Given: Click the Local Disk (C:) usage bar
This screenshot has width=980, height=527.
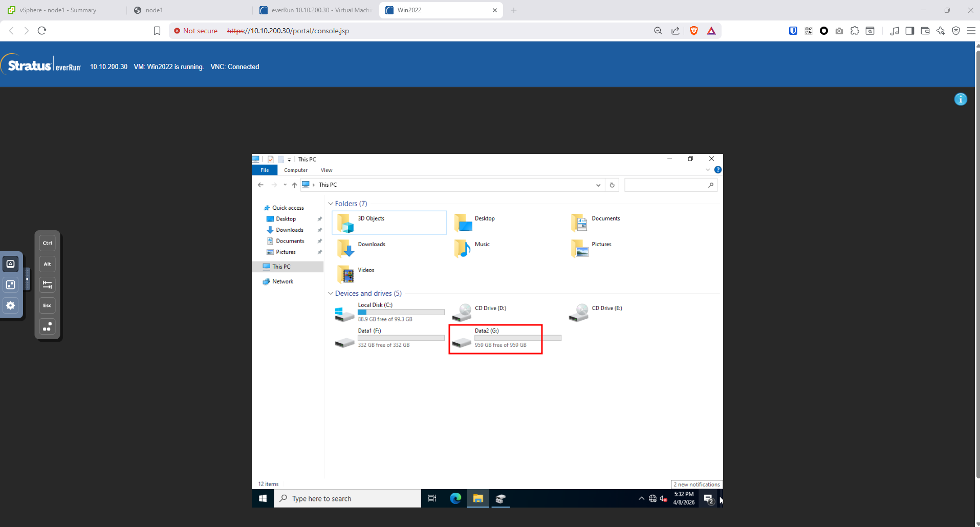Looking at the screenshot, I should click(x=401, y=312).
